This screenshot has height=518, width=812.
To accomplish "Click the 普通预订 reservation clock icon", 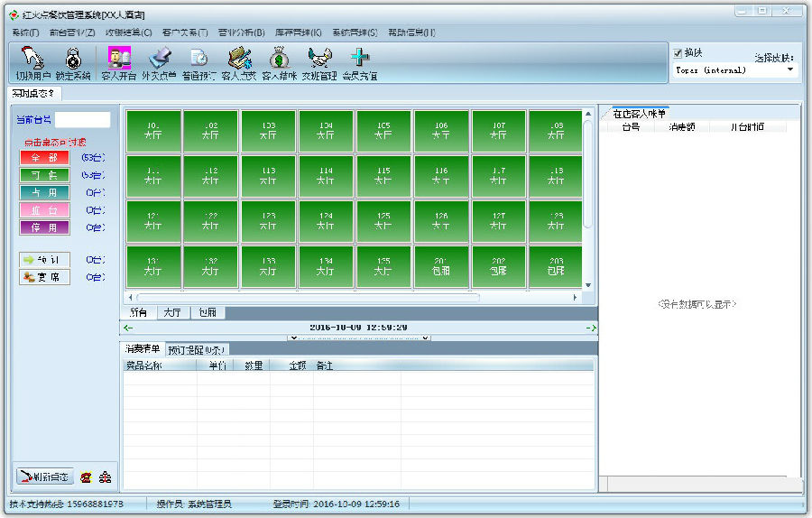I will [198, 59].
